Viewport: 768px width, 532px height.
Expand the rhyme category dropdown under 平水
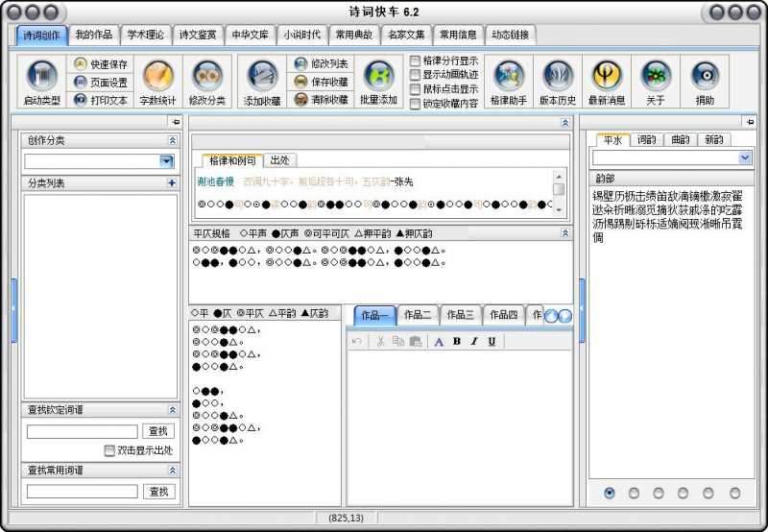tap(745, 157)
